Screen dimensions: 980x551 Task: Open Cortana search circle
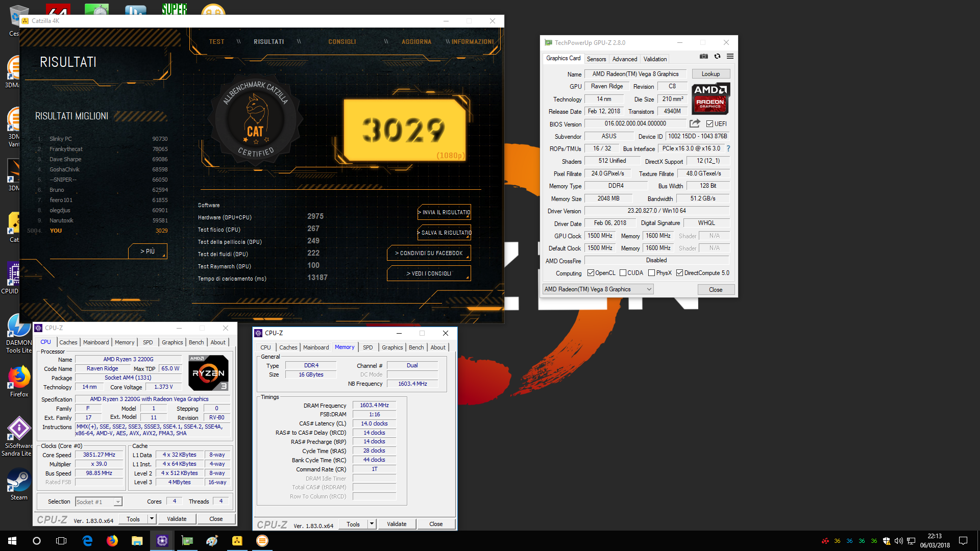coord(37,541)
